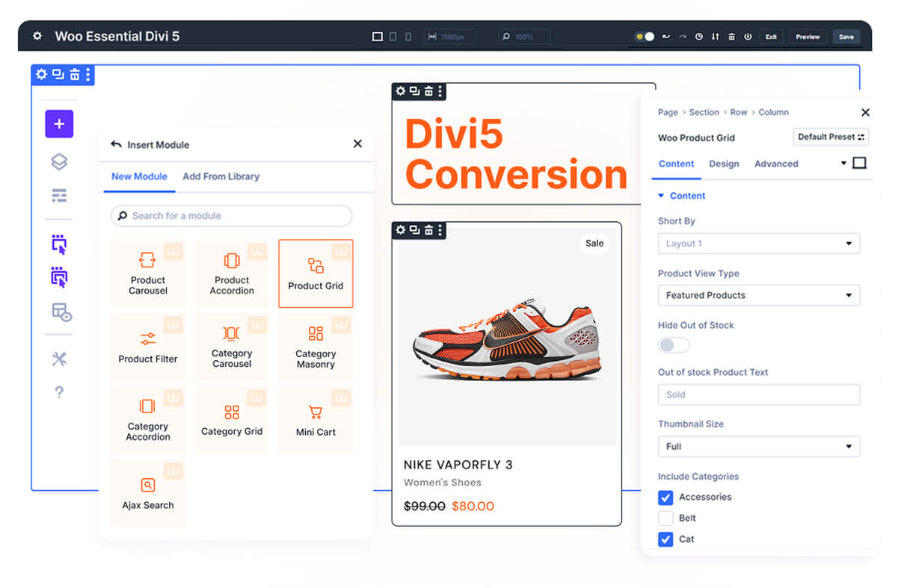Insert the Category Grid module

pyautogui.click(x=232, y=420)
